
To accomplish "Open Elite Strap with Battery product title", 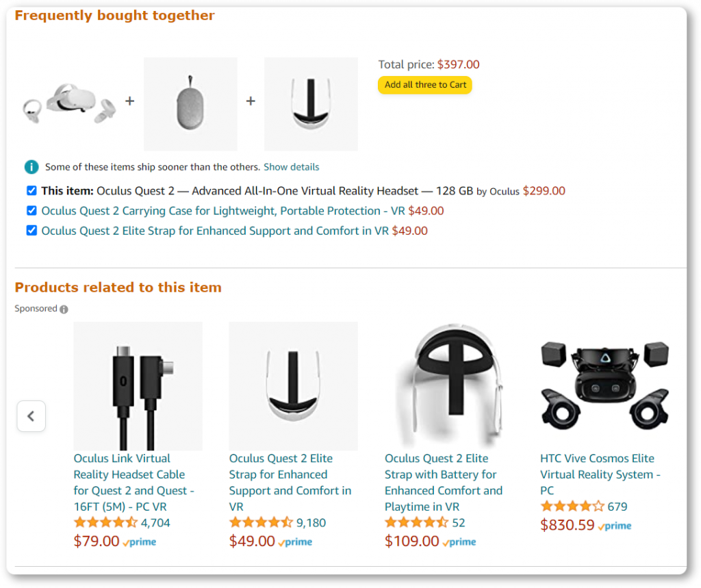I will (x=444, y=483).
